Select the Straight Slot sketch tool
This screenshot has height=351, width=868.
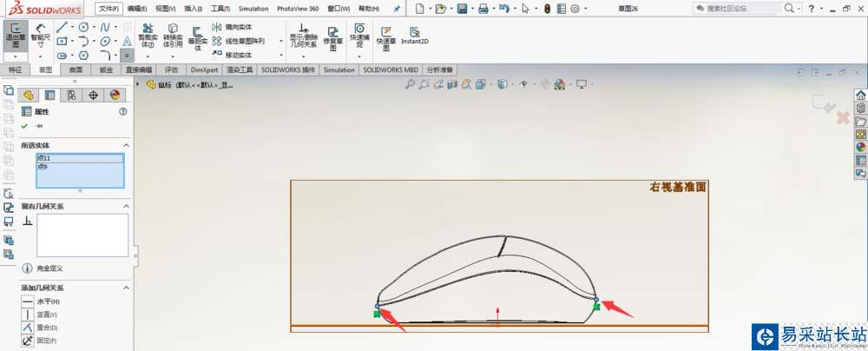[x=62, y=56]
